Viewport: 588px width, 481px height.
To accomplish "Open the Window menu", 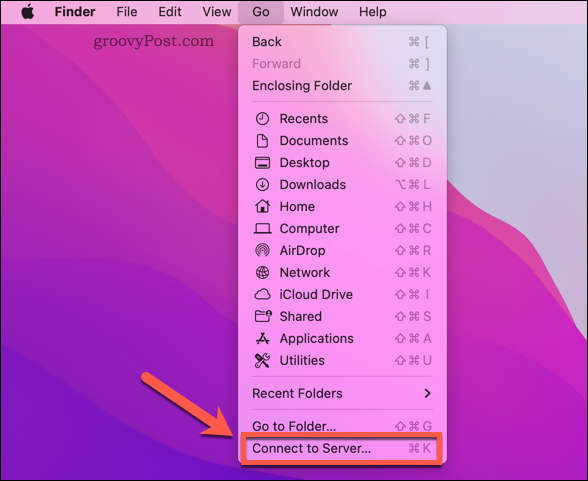I will point(314,12).
